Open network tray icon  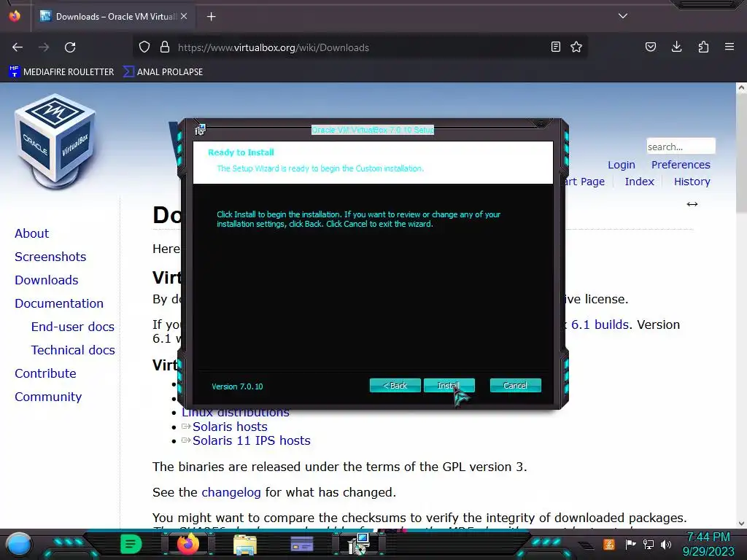tap(649, 544)
